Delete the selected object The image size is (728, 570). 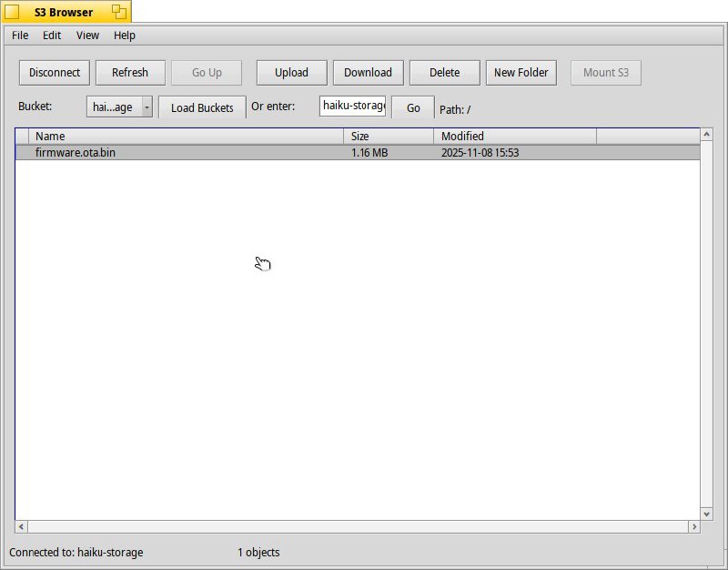(444, 73)
